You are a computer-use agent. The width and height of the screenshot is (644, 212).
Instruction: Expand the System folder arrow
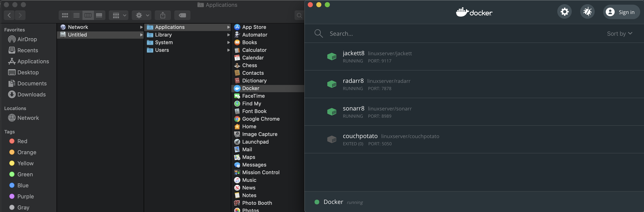pyautogui.click(x=228, y=42)
